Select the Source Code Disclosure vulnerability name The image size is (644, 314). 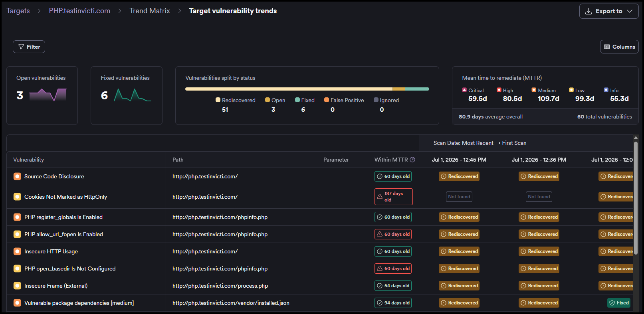pyautogui.click(x=54, y=176)
